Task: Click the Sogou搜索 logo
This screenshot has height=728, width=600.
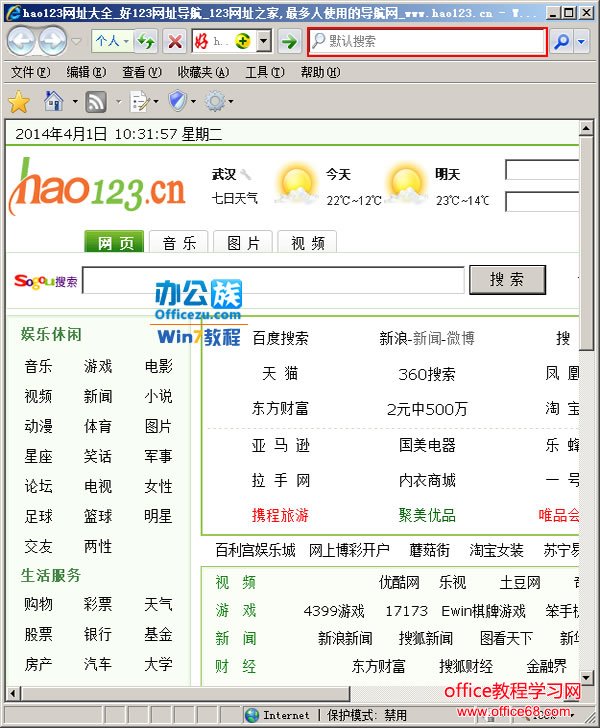Action: click(x=46, y=281)
